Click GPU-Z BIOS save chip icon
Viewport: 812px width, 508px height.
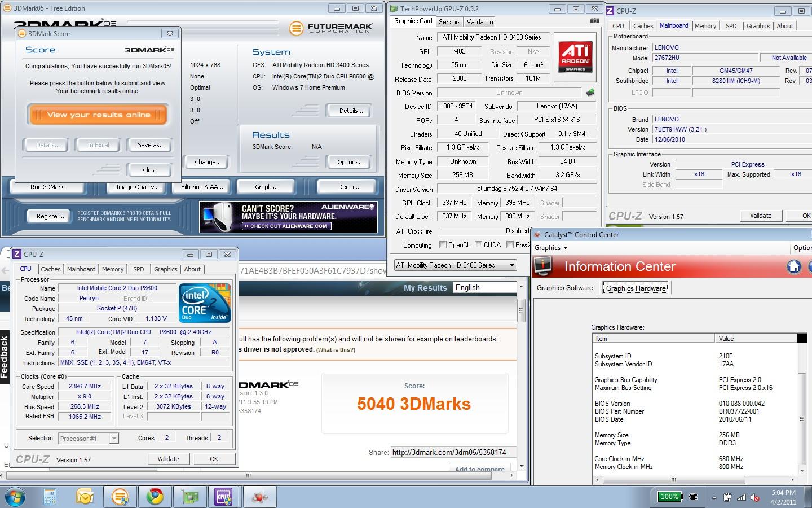pyautogui.click(x=590, y=92)
